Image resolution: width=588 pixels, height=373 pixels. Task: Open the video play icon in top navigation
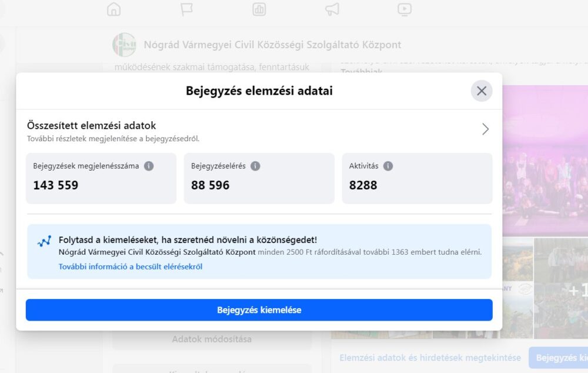(405, 9)
